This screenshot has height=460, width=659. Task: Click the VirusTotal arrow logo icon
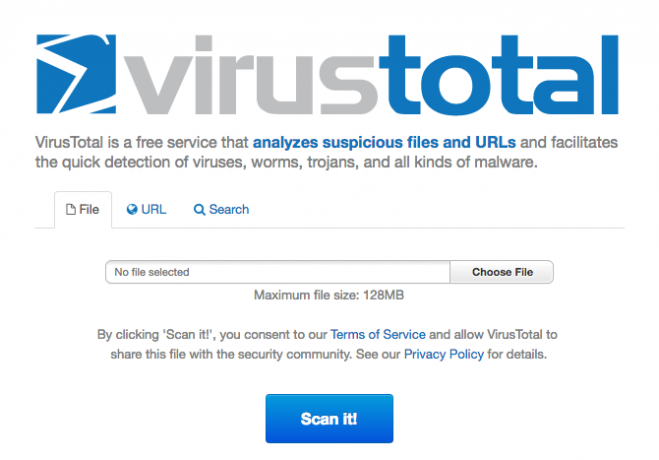(x=76, y=74)
